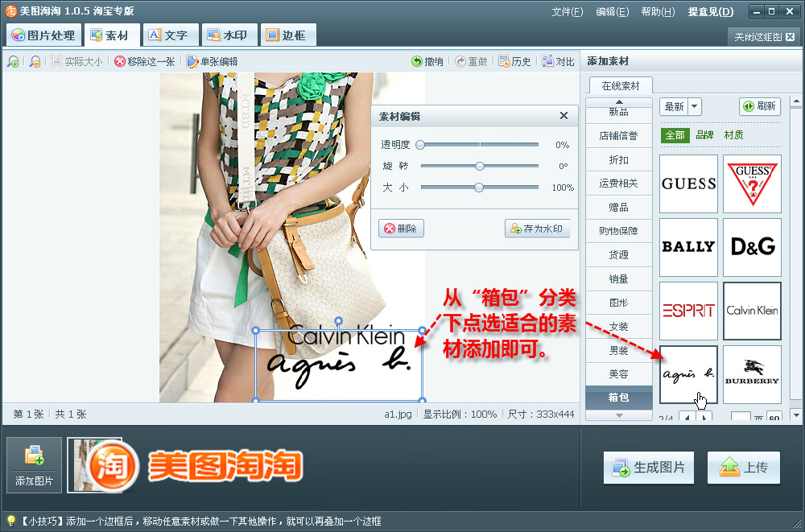Select the 图形 category
Viewport: 805px width, 532px height.
point(618,303)
